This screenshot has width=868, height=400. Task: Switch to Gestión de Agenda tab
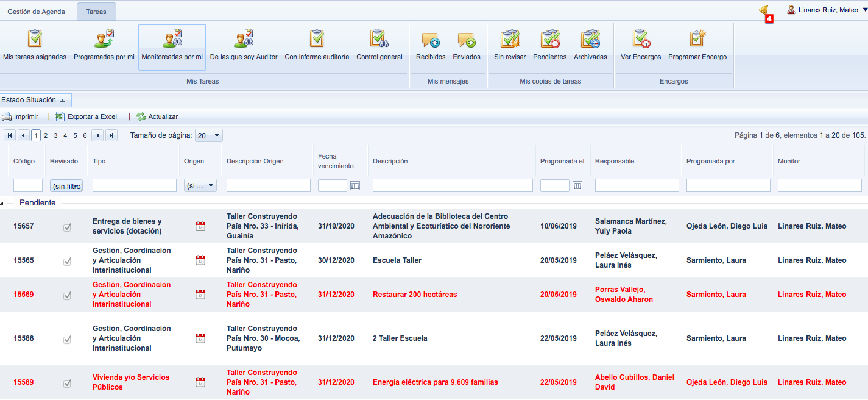point(36,12)
